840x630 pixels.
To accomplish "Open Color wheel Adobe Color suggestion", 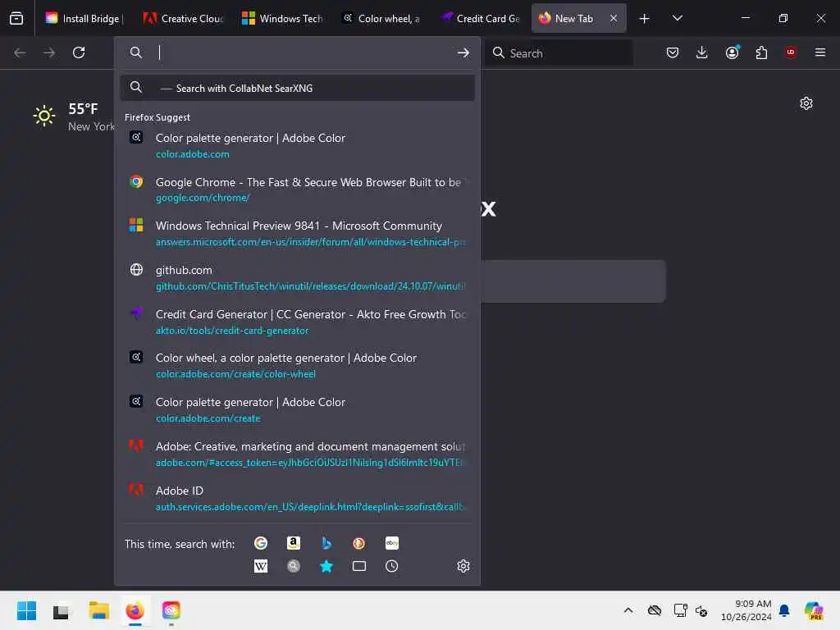I will tap(297, 365).
